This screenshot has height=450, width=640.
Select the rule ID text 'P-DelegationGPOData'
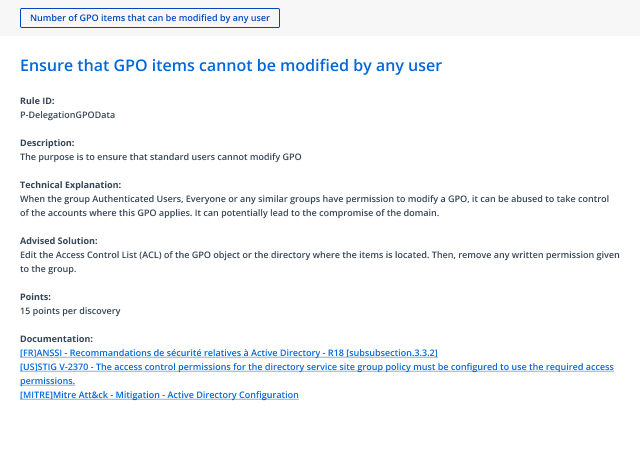(67, 115)
